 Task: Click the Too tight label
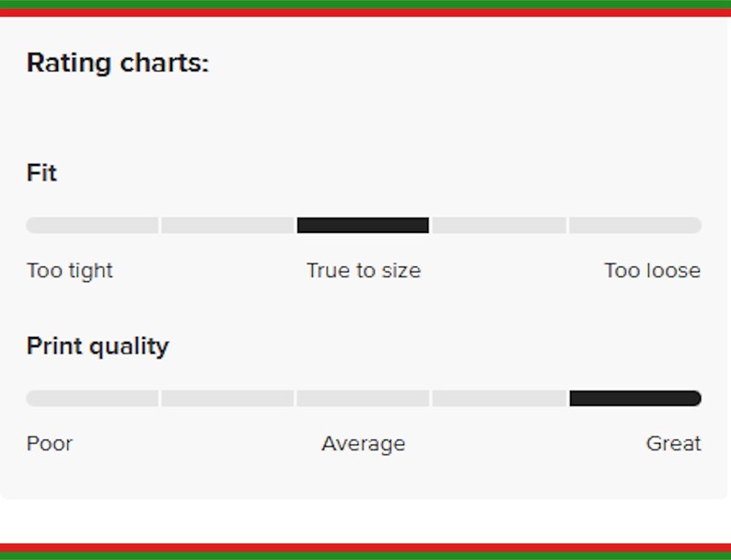pyautogui.click(x=70, y=271)
